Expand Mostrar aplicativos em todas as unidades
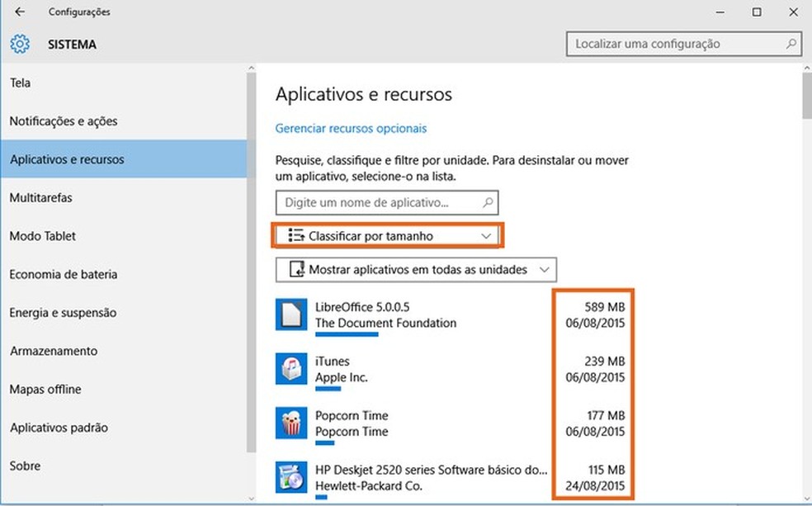This screenshot has height=506, width=812. pos(416,270)
